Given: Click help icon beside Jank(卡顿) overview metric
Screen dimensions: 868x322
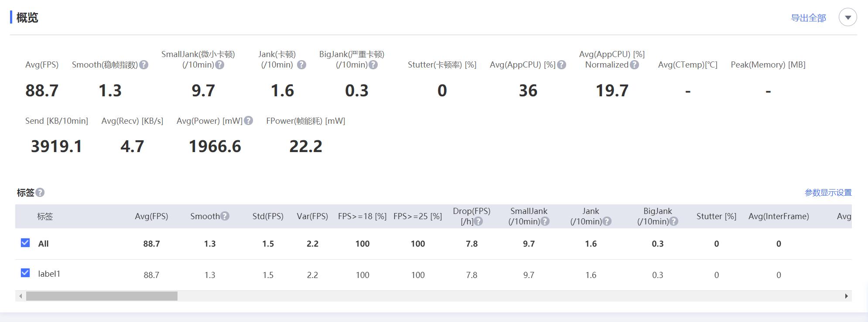Looking at the screenshot, I should 301,65.
